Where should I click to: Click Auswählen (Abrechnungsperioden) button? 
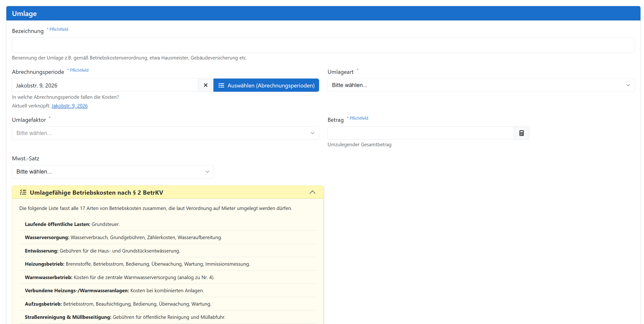(266, 85)
